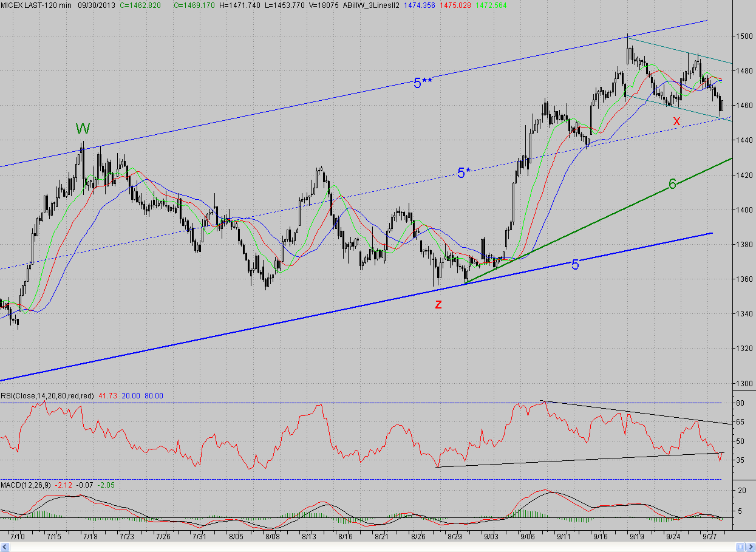Click the MACD signal value -0.07

click(x=85, y=485)
